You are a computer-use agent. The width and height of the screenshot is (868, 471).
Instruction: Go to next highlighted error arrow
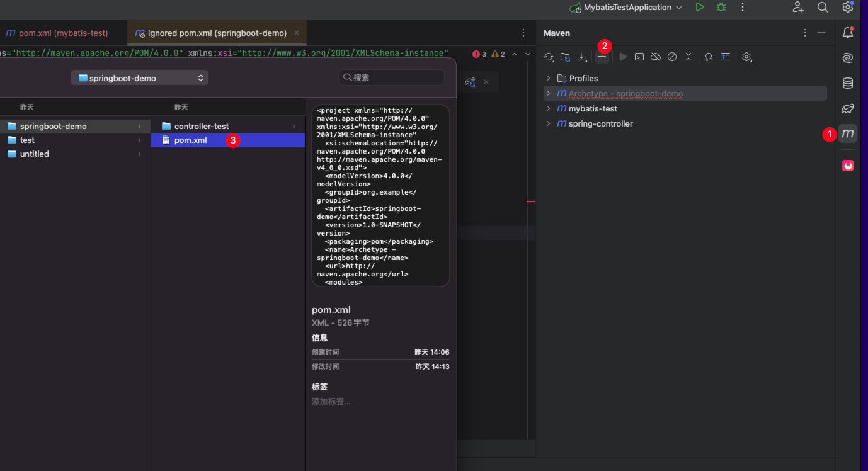(x=528, y=54)
